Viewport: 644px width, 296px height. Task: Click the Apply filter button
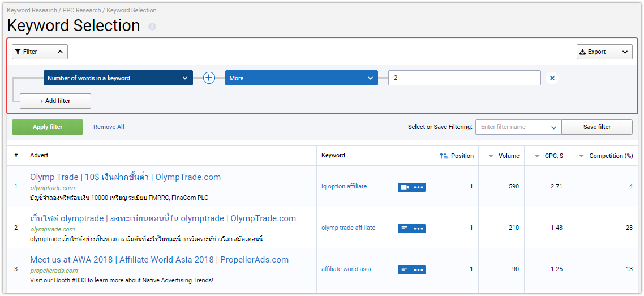[x=48, y=127]
